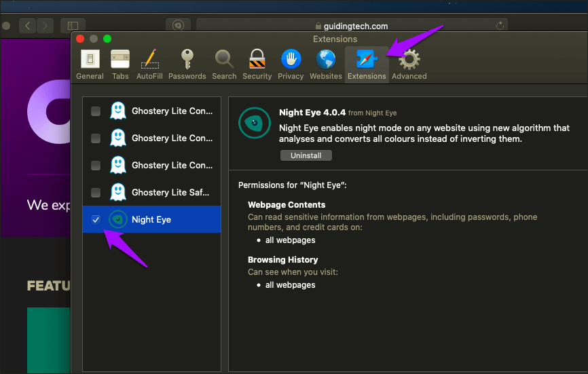This screenshot has height=374, width=588.
Task: Switch to the Extensions pane
Action: [367, 64]
